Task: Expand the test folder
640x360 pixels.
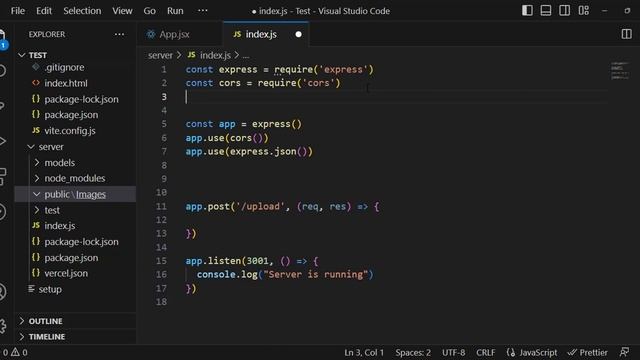Action: (x=75, y=210)
